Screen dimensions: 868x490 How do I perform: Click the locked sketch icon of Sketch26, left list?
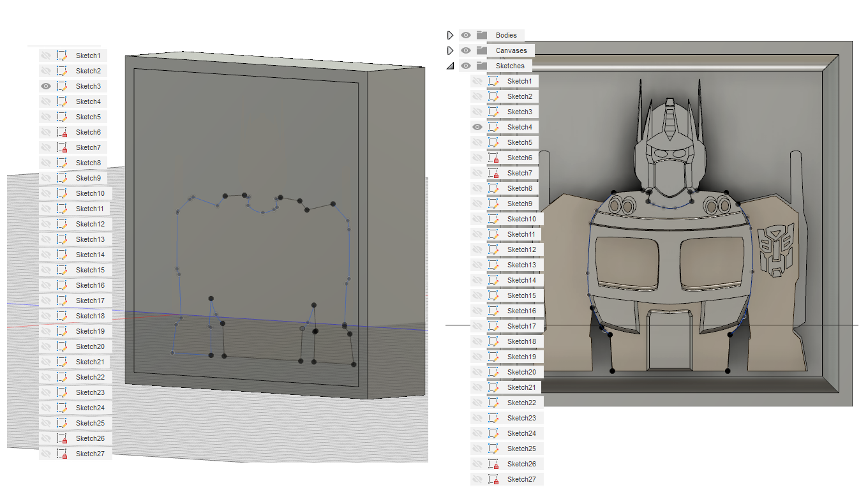tap(62, 438)
